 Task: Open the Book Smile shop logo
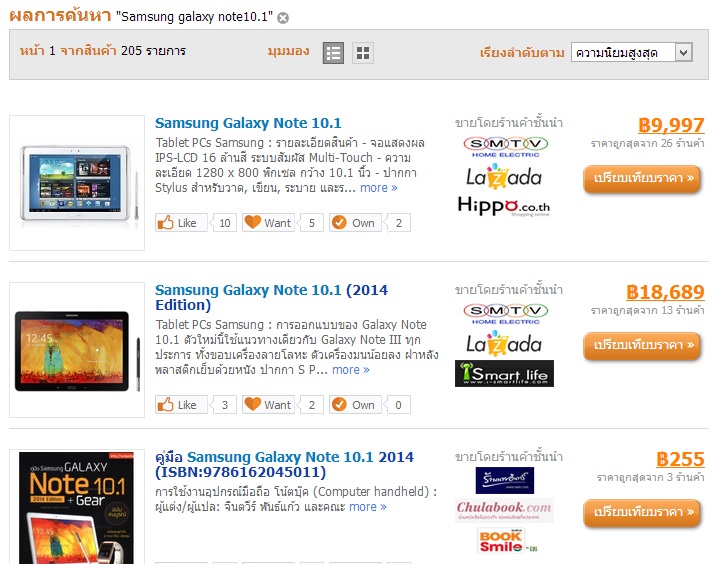504,541
